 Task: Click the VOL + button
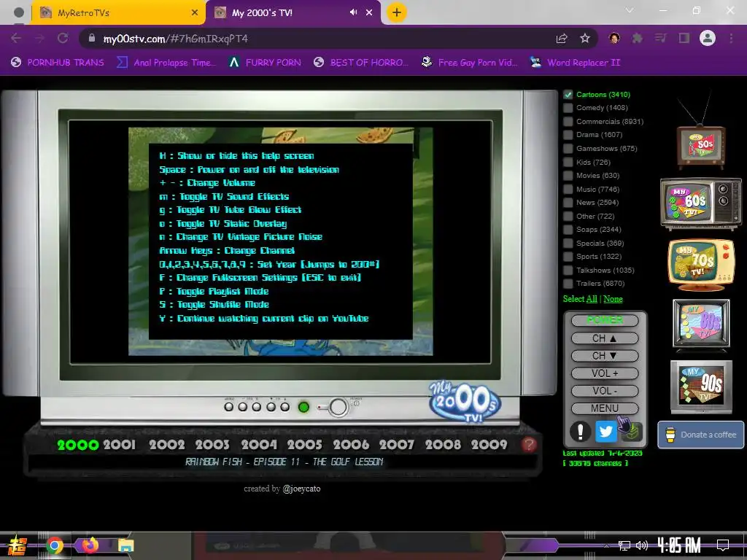pos(605,373)
